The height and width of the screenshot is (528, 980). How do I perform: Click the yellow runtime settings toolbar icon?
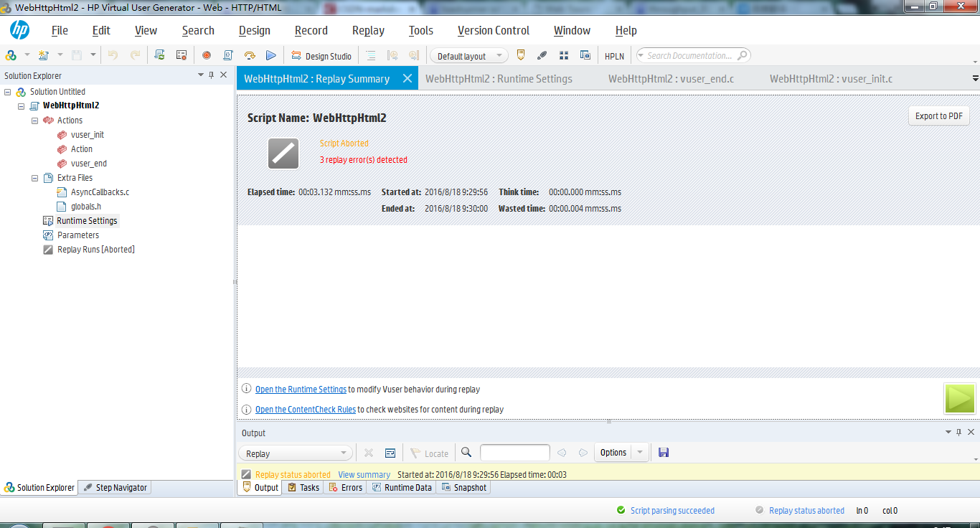522,55
